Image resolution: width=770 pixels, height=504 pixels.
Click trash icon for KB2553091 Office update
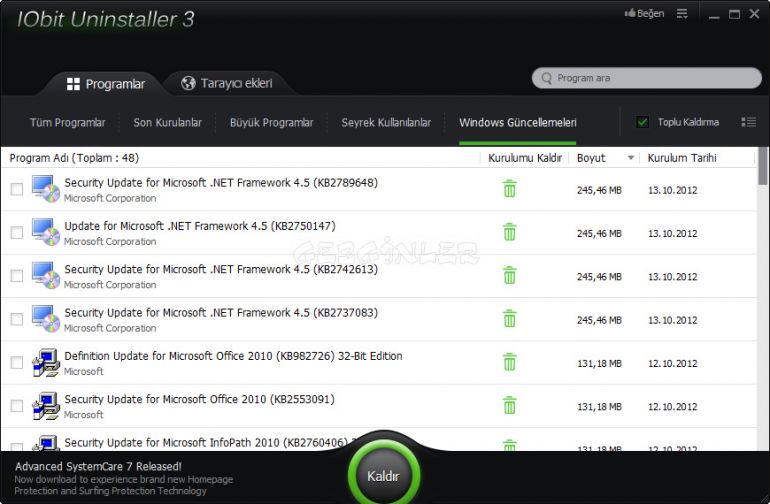(509, 405)
